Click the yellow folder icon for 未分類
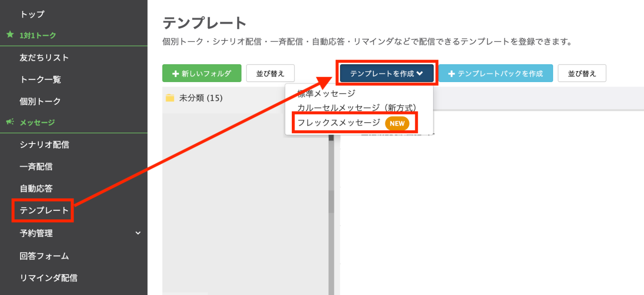Viewport: 644px width, 295px height. 170,98
